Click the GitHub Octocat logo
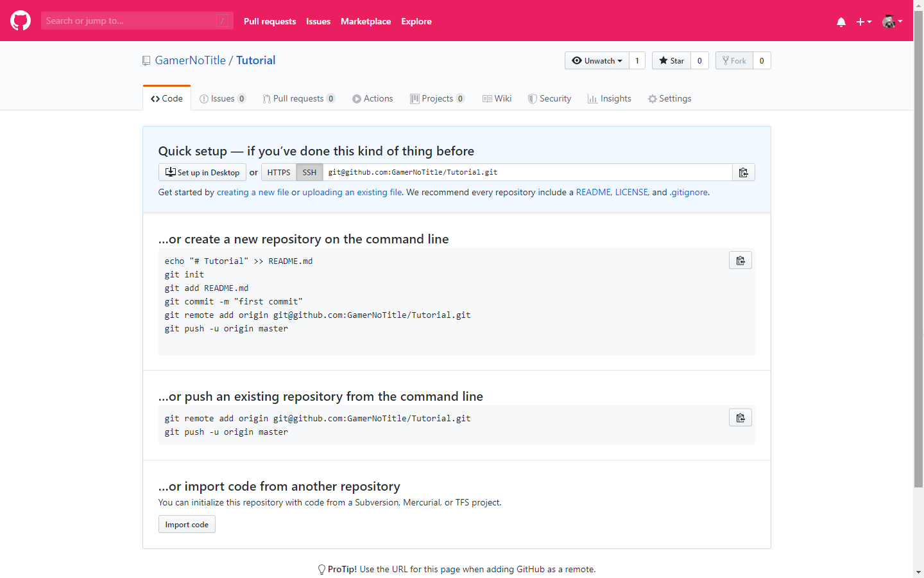 [x=21, y=21]
